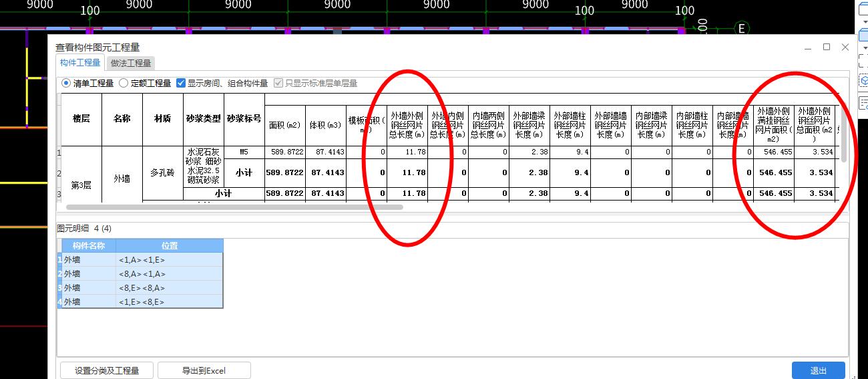Click the 砂浆类型 column header
Image resolution: width=868 pixels, height=379 pixels.
click(x=204, y=119)
